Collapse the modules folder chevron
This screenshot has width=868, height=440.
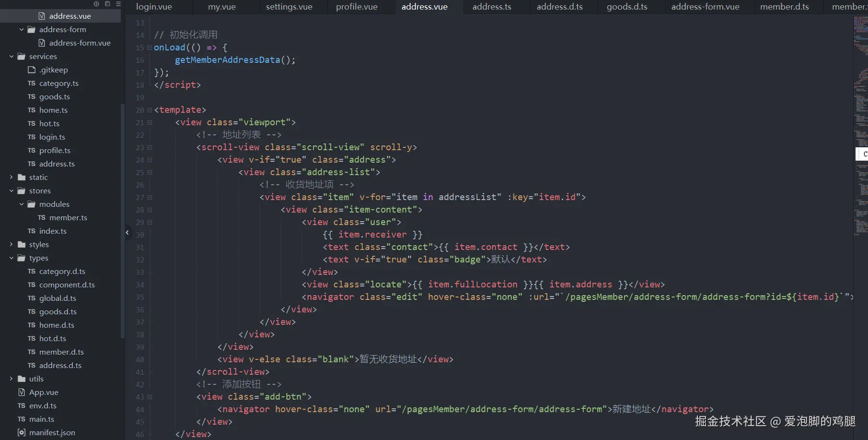(x=22, y=204)
